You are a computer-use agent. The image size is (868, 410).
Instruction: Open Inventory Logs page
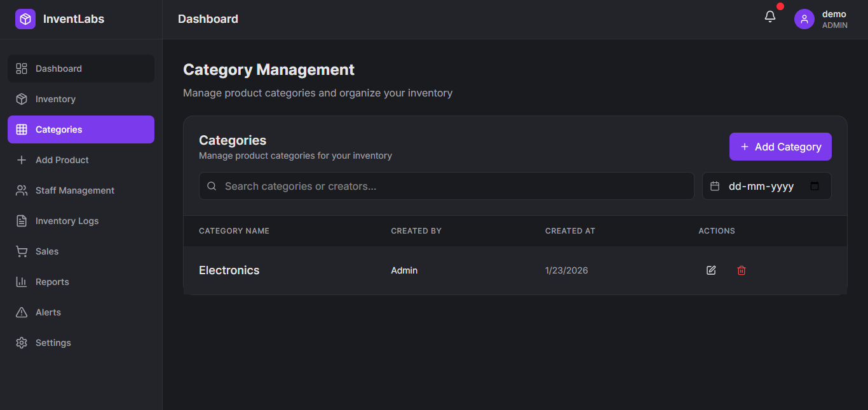tap(67, 221)
